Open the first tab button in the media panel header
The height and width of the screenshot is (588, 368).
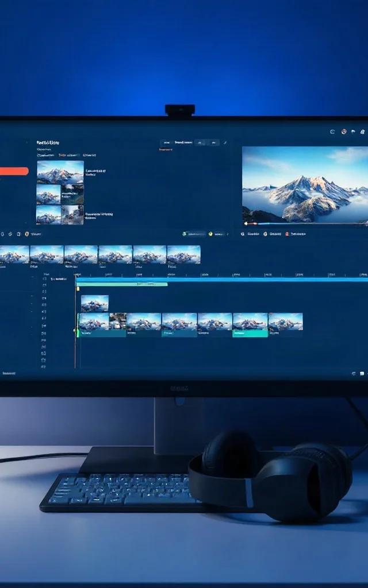(x=167, y=142)
